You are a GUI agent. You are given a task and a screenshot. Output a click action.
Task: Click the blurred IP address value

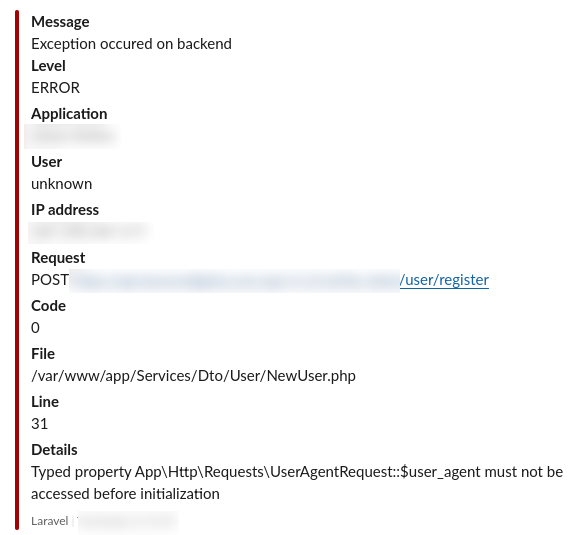point(90,233)
